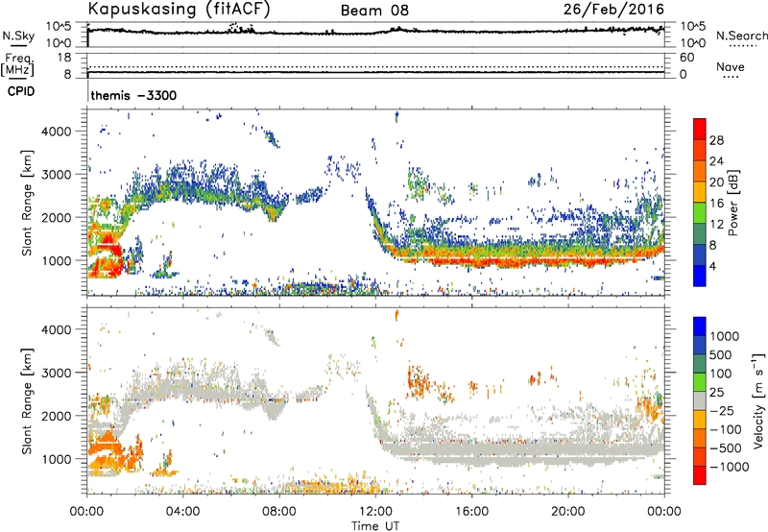Click the power colorbar value '4'
Image resolution: width=768 pixels, height=532 pixels.
pos(713,266)
